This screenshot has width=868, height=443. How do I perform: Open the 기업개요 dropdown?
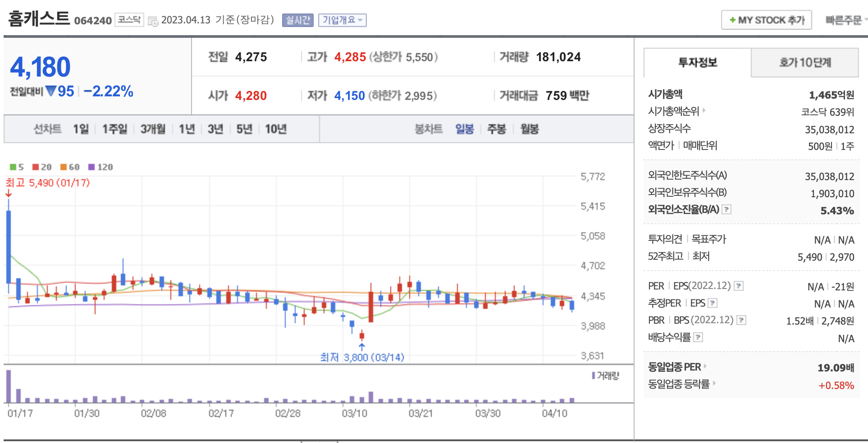pos(342,20)
